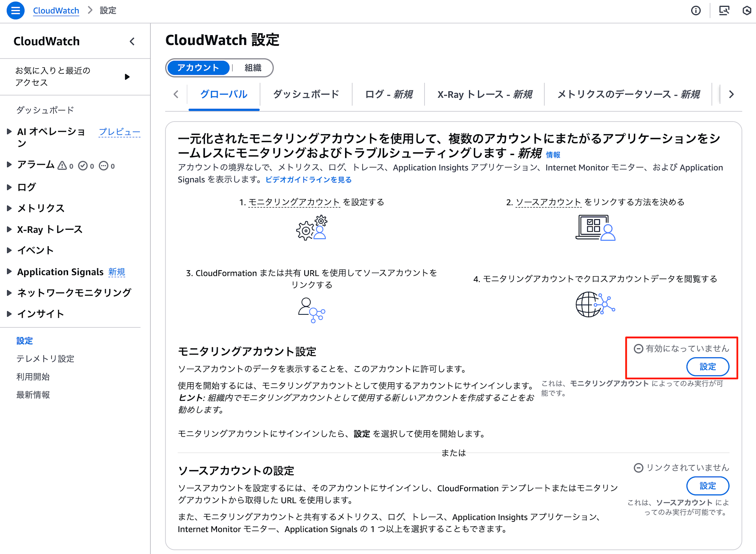Click the 新規 badge beside Application Signals

(117, 272)
